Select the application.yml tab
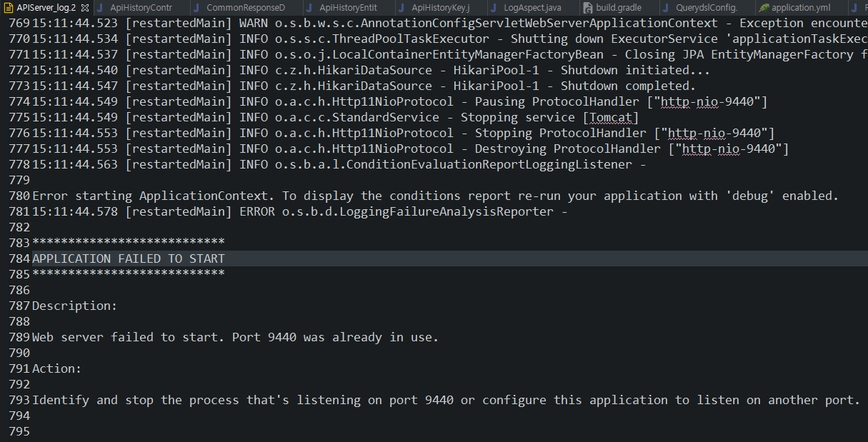Image resolution: width=868 pixels, height=442 pixels. [797, 7]
